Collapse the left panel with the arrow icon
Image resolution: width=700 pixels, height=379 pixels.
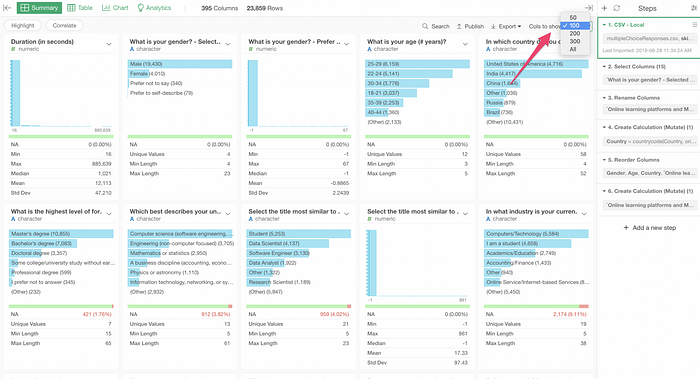pyautogui.click(x=7, y=8)
